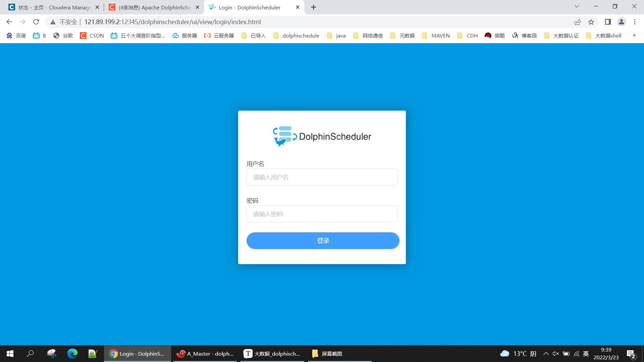This screenshot has width=644, height=362.
Task: Click the browser reload page icon
Action: pos(36,22)
